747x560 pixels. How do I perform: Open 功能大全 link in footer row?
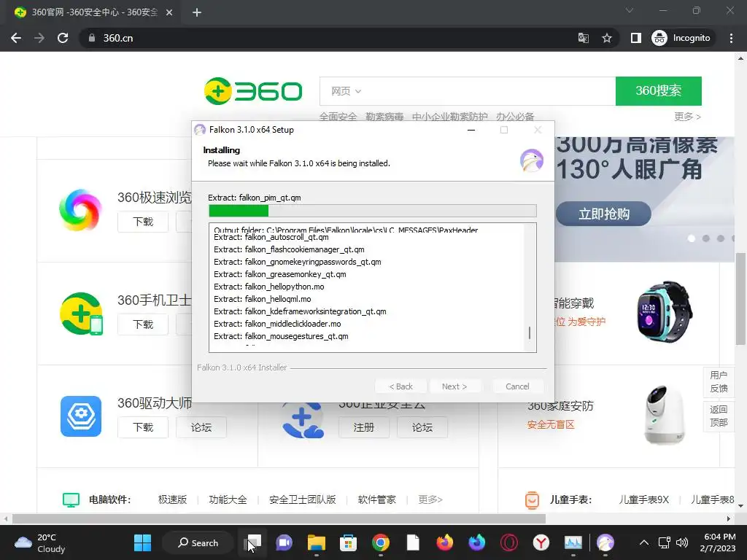click(228, 499)
